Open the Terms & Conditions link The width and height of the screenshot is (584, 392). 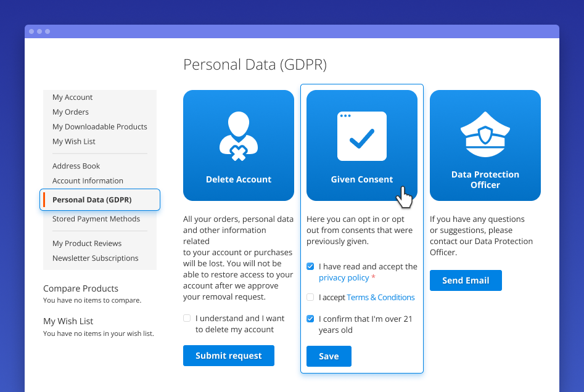coord(380,297)
